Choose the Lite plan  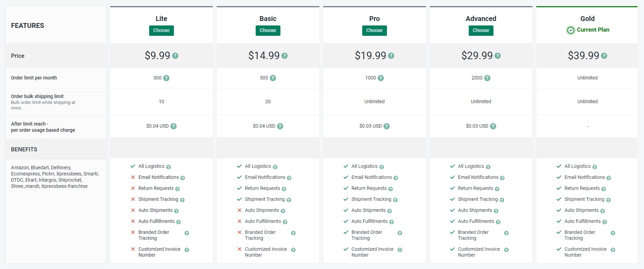pos(161,31)
